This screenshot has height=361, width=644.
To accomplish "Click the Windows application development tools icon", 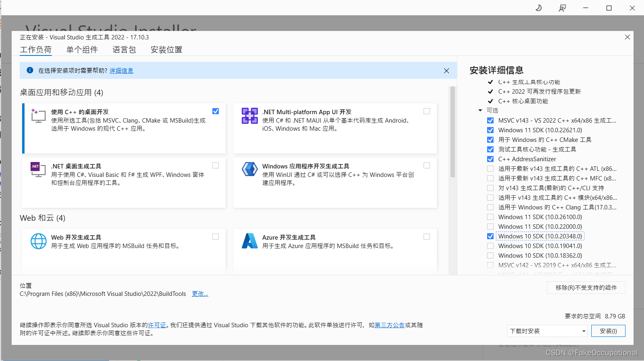I will click(x=249, y=169).
